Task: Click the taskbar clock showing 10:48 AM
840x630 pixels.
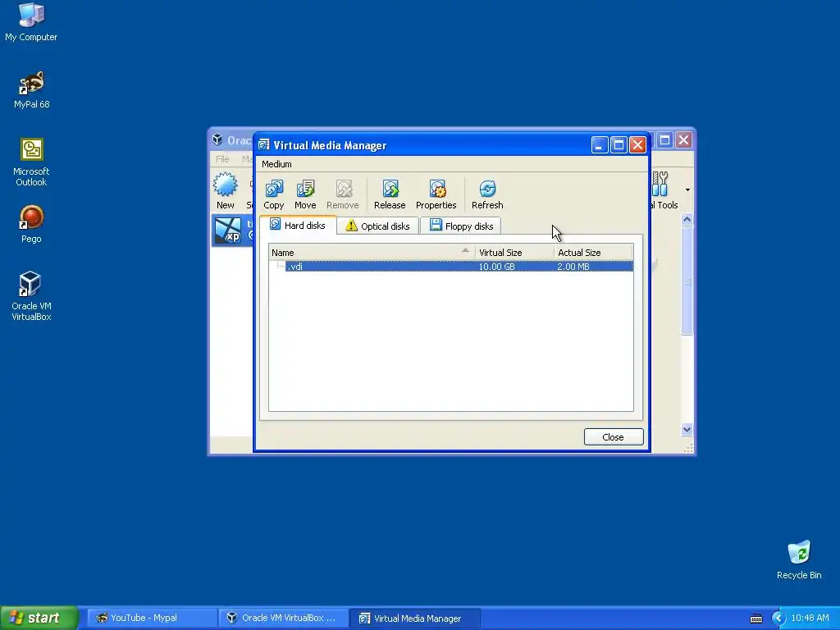Action: pos(810,619)
